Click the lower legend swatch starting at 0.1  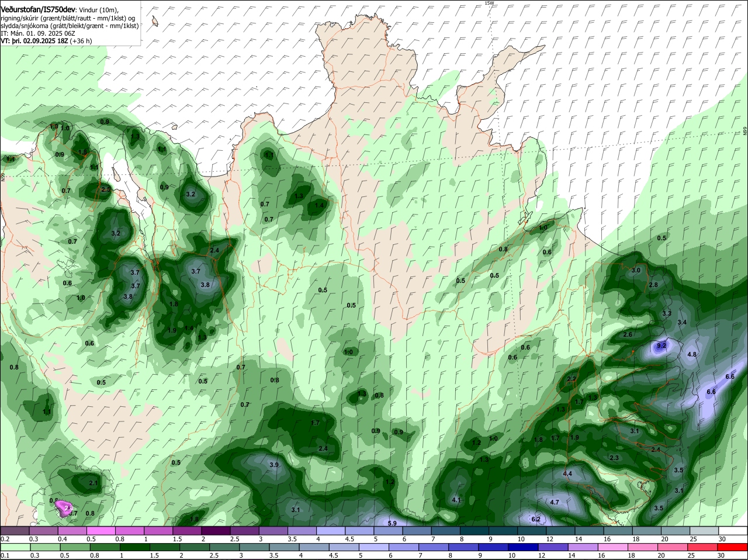[15, 548]
